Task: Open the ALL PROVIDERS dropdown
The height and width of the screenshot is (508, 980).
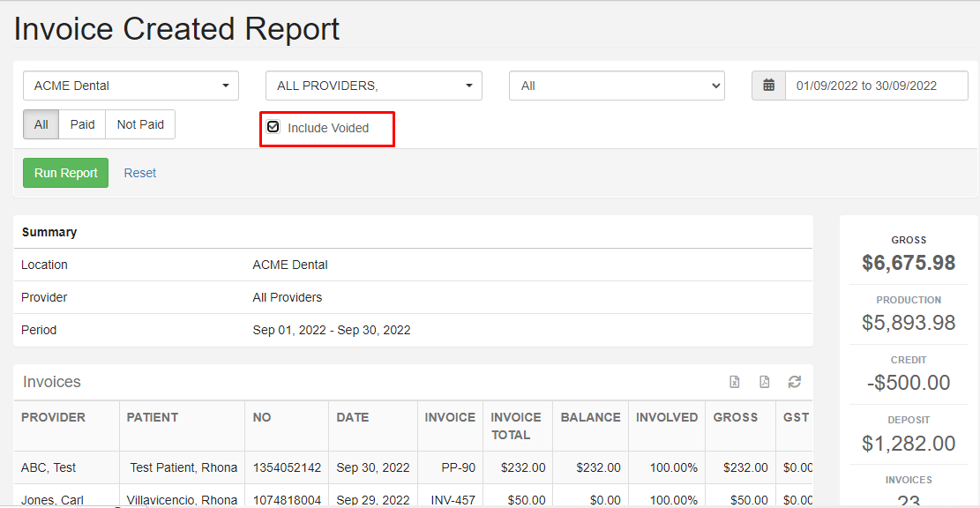Action: 374,86
